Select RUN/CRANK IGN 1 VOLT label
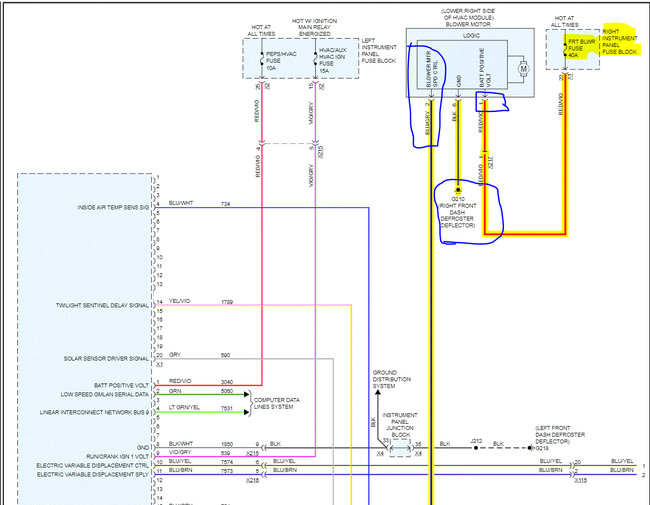The height and width of the screenshot is (505, 650). pos(117,456)
